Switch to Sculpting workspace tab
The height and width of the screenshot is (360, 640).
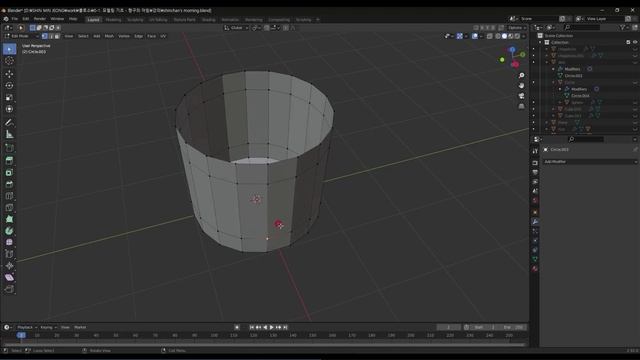click(135, 20)
